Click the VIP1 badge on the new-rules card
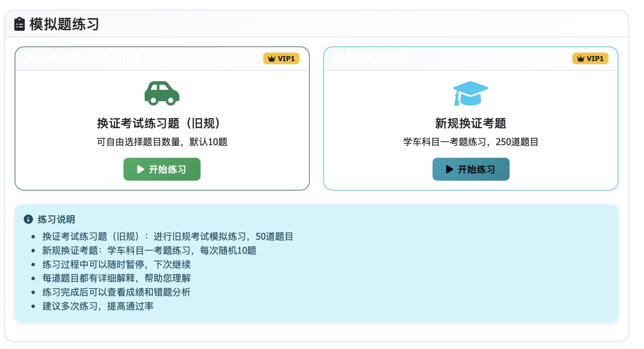The image size is (644, 349). [590, 58]
